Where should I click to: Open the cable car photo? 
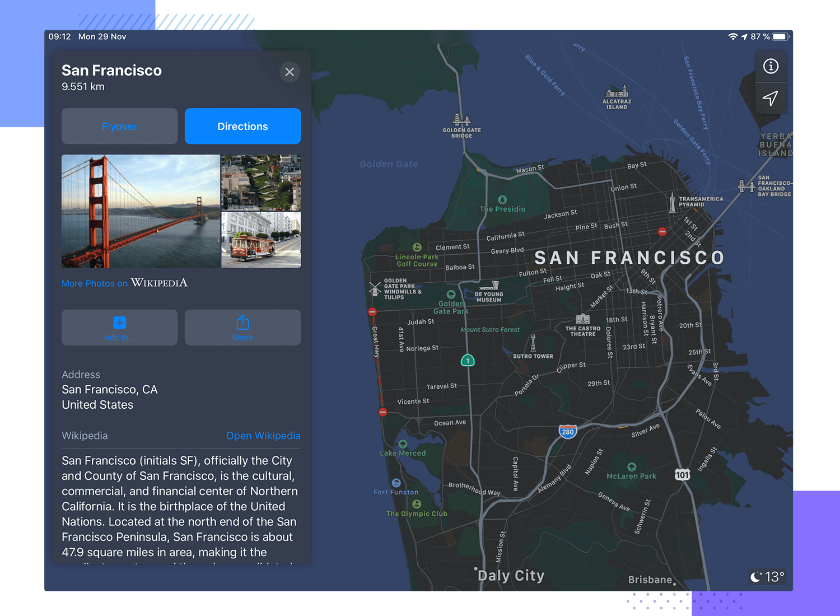tap(261, 240)
